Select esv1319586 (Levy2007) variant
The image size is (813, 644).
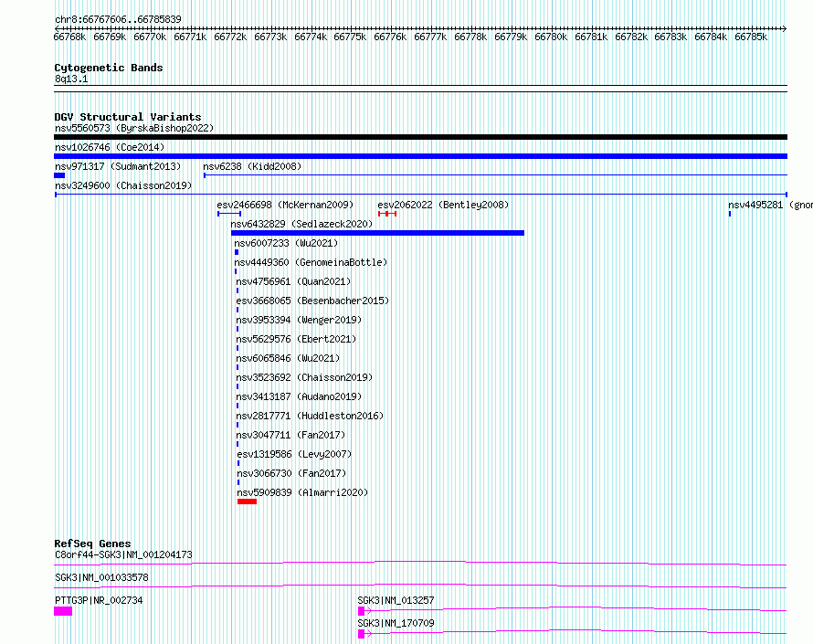coord(294,454)
